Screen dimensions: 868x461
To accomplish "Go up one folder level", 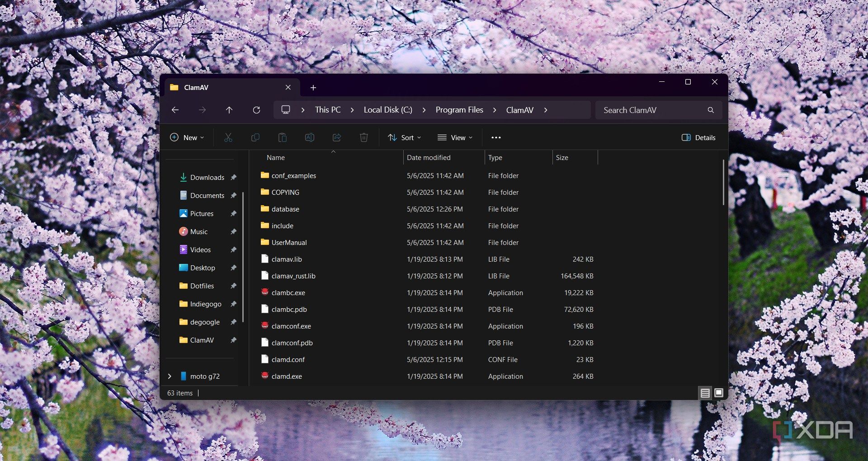I will 229,110.
